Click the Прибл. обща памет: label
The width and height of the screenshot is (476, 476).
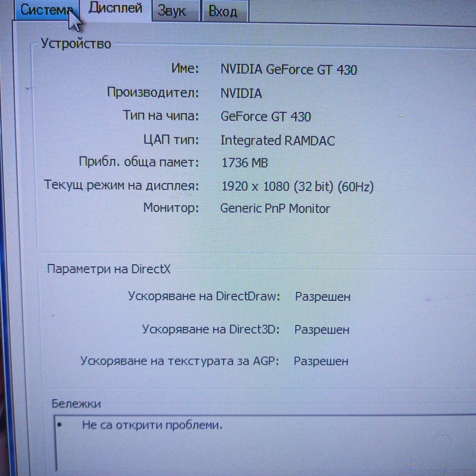click(139, 162)
